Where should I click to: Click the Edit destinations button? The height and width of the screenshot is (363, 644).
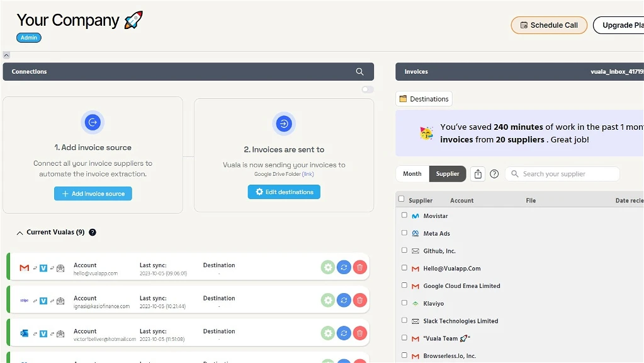(x=284, y=192)
